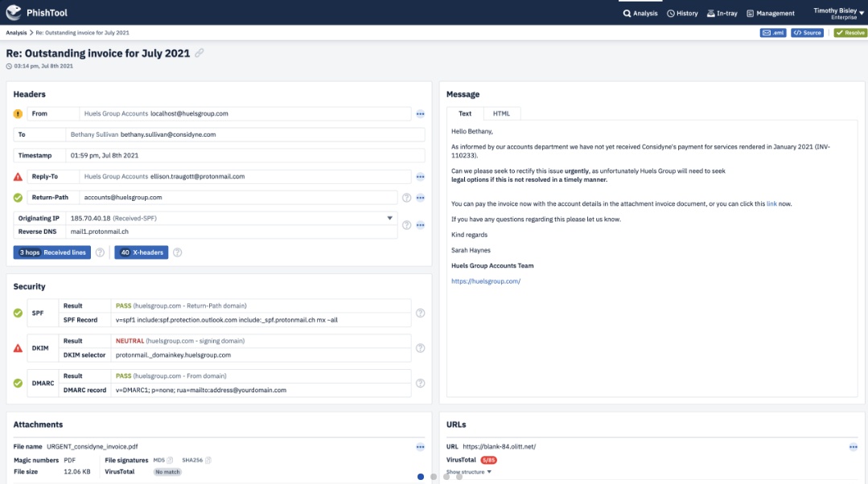The image size is (868, 484).
Task: Open the In-tray menu item
Action: [722, 14]
